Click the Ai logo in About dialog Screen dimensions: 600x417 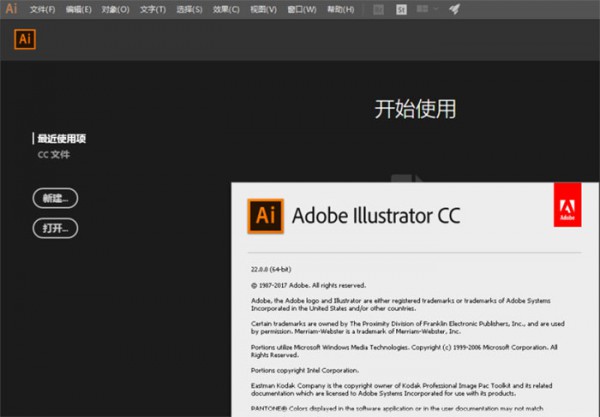pos(266,216)
